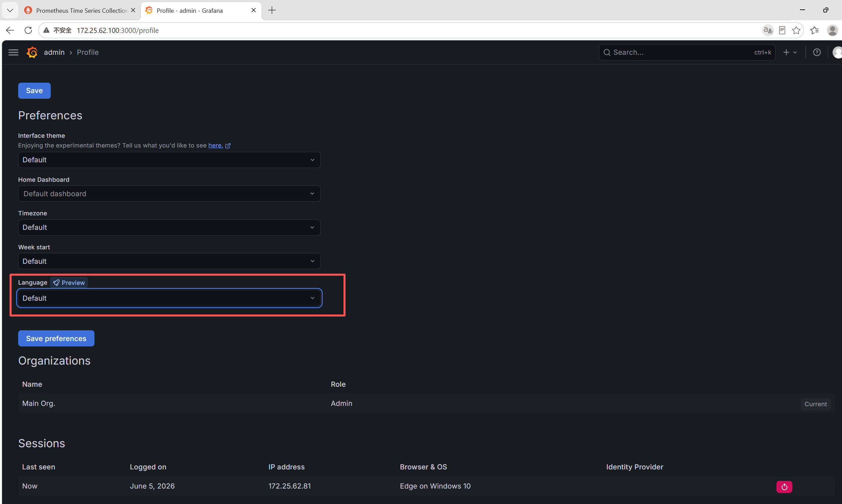Click the Last seen column header
The image size is (842, 504).
click(x=39, y=467)
